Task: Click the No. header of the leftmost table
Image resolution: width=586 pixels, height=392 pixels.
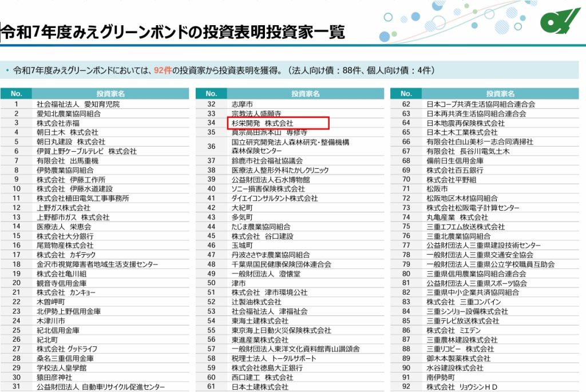Action: coord(16,93)
